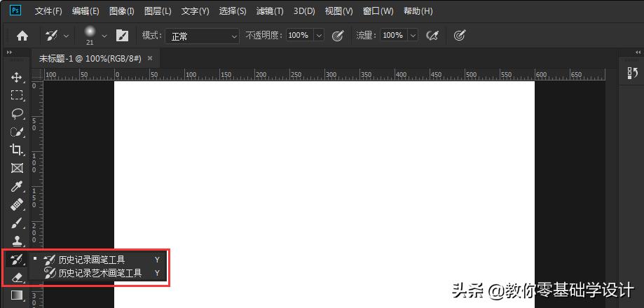
Task: Click the ruler origin corner box
Action: [37, 75]
